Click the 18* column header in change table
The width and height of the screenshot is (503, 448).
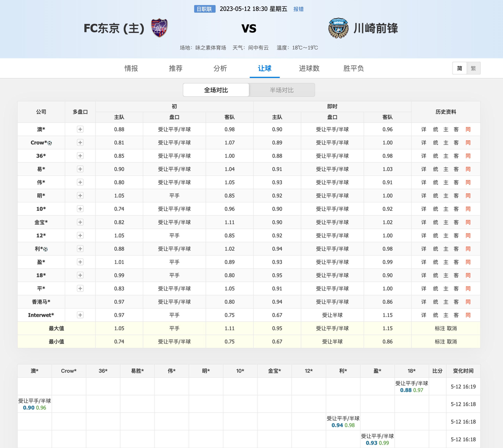click(x=412, y=371)
